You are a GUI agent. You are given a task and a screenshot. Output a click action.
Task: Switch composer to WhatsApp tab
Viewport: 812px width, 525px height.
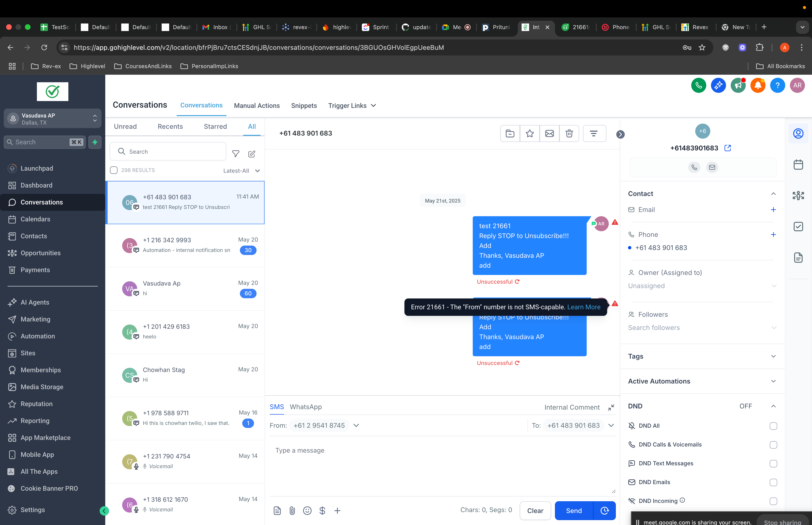pos(306,407)
